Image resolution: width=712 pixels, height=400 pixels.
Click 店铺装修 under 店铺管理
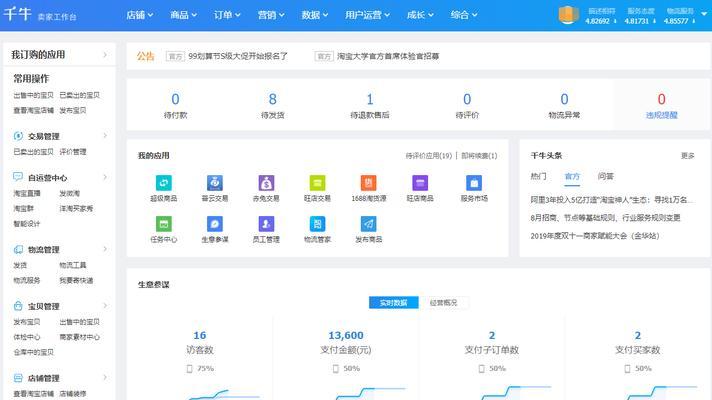click(x=73, y=394)
